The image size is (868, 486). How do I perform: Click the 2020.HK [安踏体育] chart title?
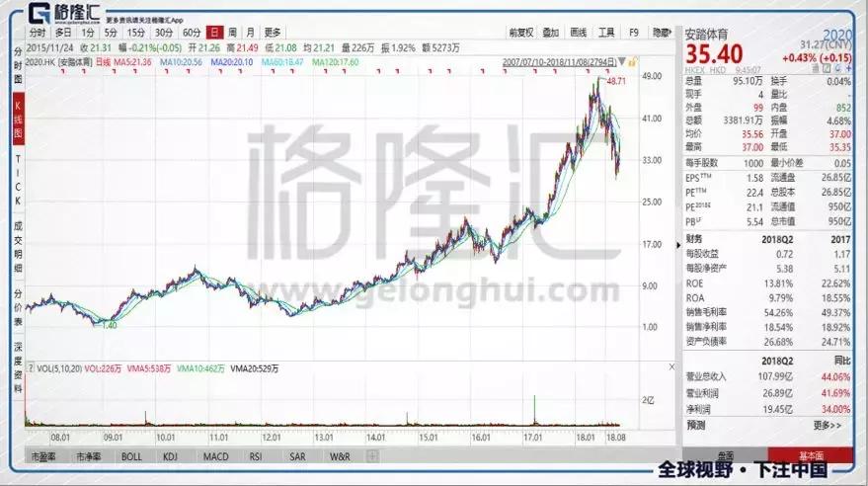coord(58,62)
